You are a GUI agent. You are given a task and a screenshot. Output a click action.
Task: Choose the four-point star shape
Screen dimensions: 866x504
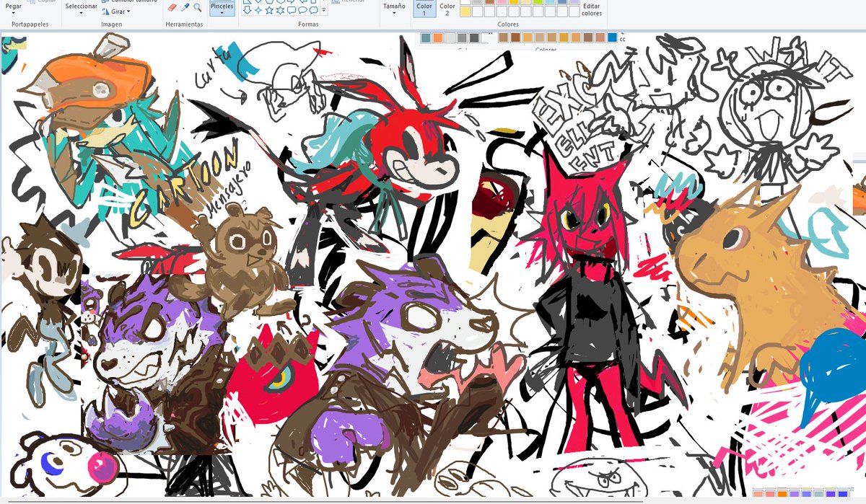[258, 10]
